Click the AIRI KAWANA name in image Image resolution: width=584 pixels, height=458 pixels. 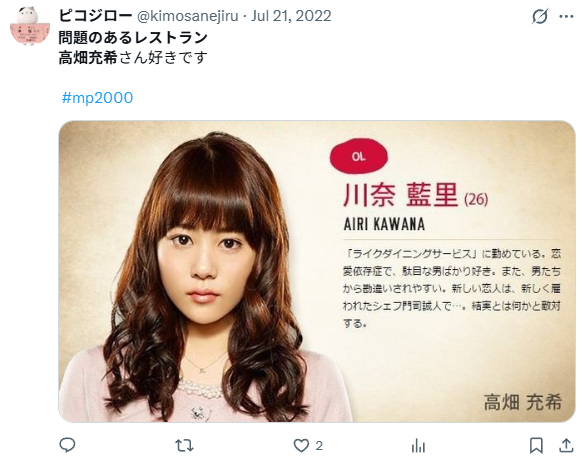pos(384,224)
